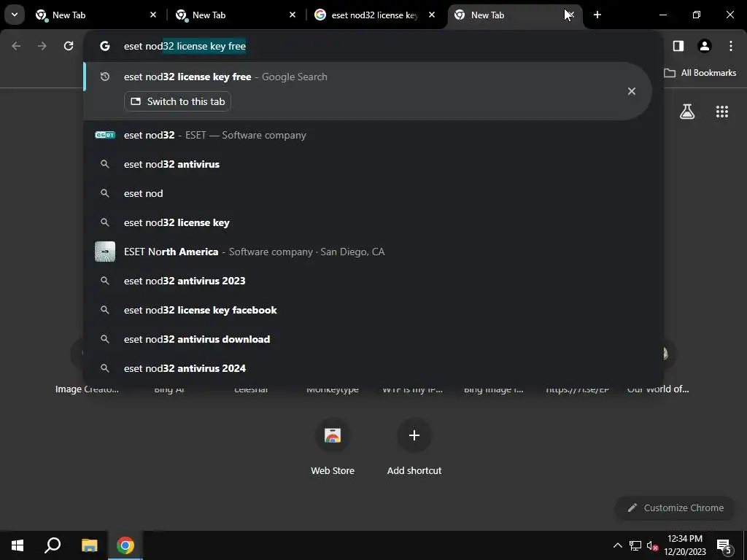The width and height of the screenshot is (747, 560).
Task: Open a new tab with plus button
Action: 597,15
